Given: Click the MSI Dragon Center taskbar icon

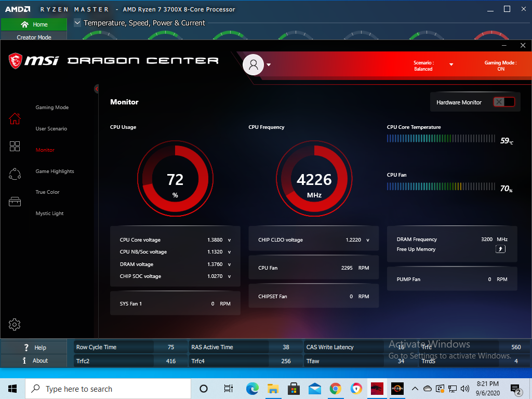Looking at the screenshot, I should click(377, 389).
